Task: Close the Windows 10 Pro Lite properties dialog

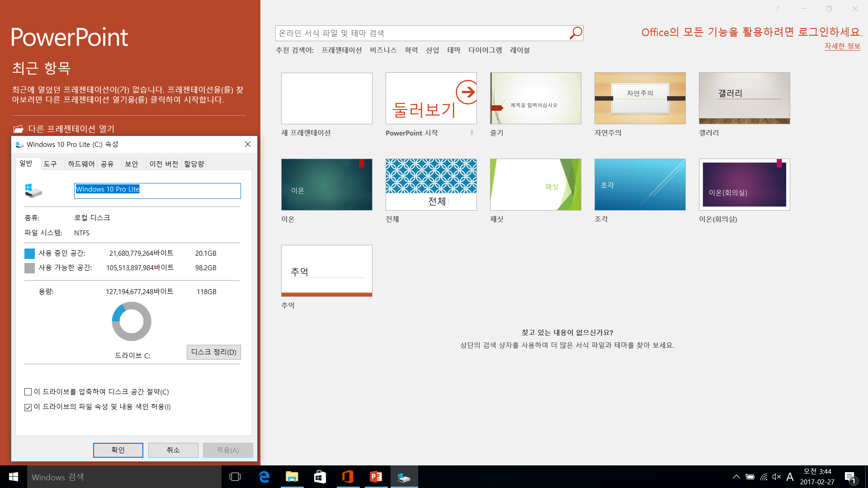Action: point(248,144)
